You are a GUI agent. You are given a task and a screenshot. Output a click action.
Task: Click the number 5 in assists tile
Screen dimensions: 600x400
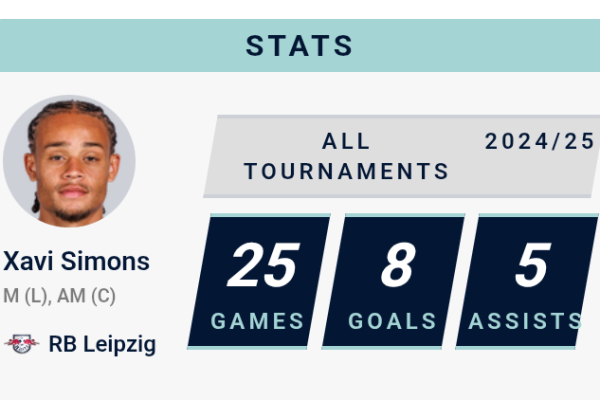[533, 265]
